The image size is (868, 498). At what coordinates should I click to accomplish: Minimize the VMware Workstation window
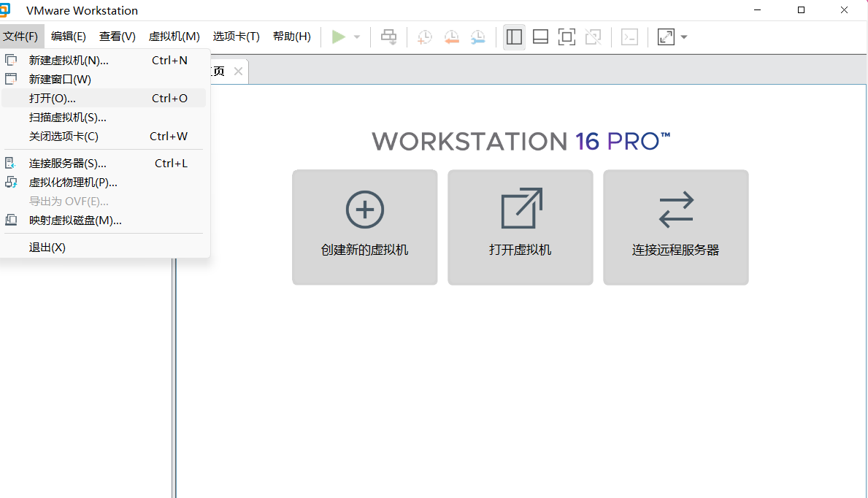pos(757,10)
